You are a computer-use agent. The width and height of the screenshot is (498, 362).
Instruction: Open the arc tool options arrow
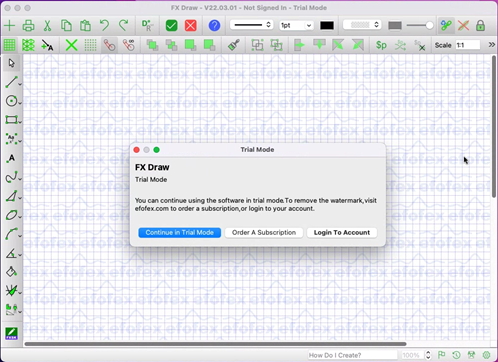(x=20, y=236)
